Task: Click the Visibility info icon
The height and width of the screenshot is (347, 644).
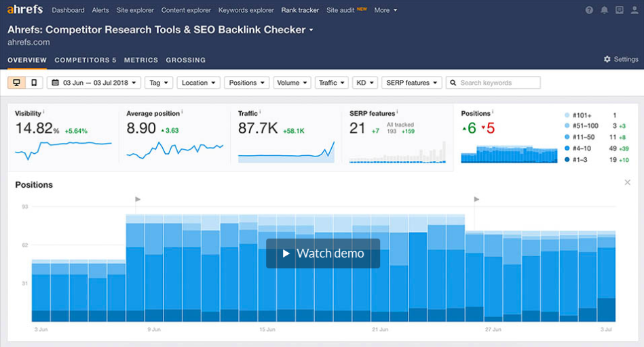Action: 43,112
